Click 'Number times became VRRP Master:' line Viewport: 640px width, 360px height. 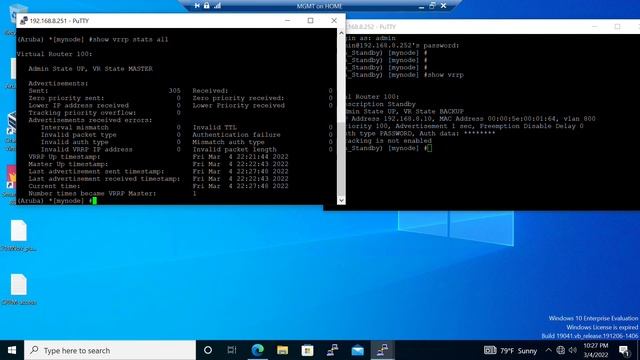pyautogui.click(x=92, y=193)
